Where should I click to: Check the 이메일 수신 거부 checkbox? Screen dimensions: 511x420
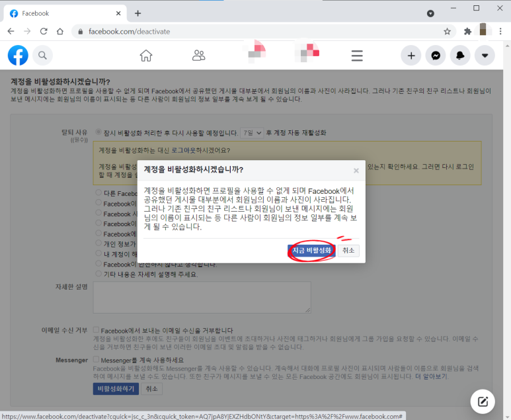click(x=96, y=329)
